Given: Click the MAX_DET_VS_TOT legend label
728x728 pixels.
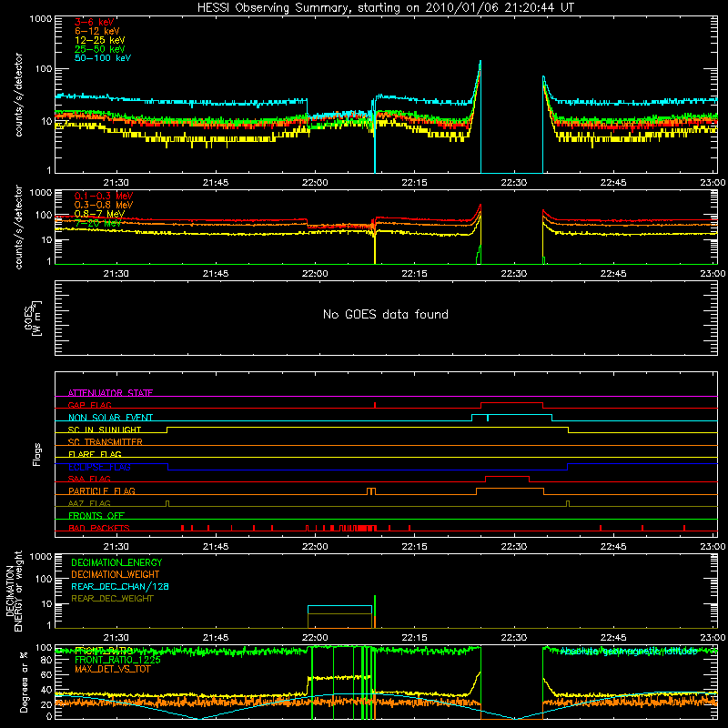Looking at the screenshot, I should tap(112, 669).
